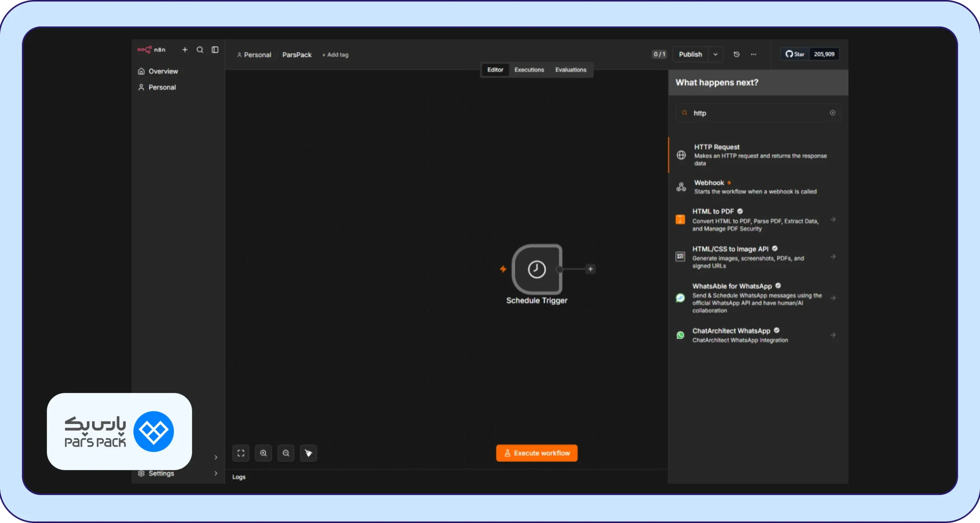Zoom in on the canvas

coord(263,453)
